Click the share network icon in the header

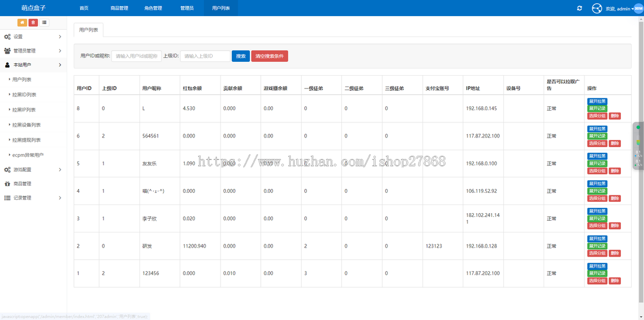597,8
